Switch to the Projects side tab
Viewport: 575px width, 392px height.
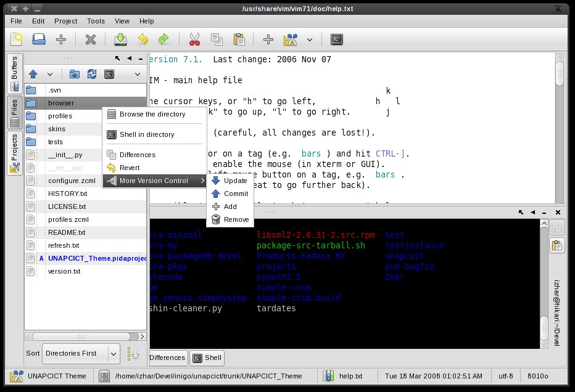pos(15,153)
